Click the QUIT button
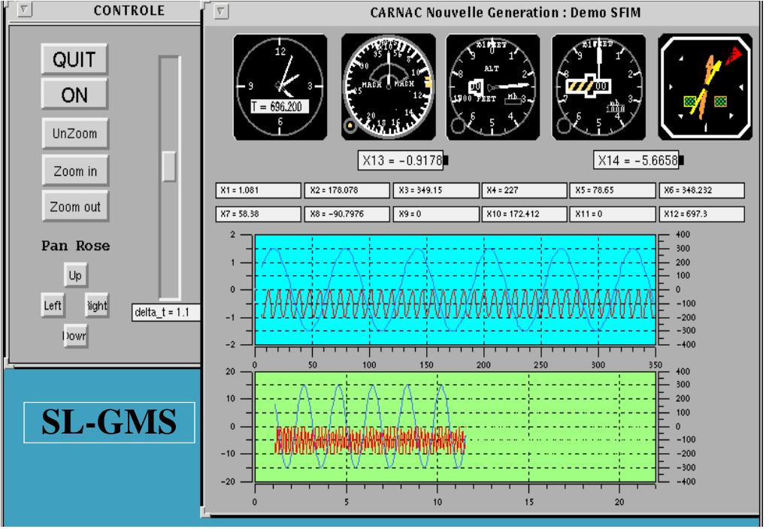Image resolution: width=769 pixels, height=532 pixels. tap(74, 59)
